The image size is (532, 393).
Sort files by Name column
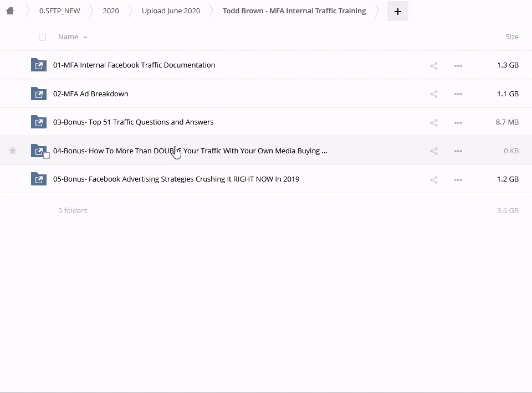68,37
